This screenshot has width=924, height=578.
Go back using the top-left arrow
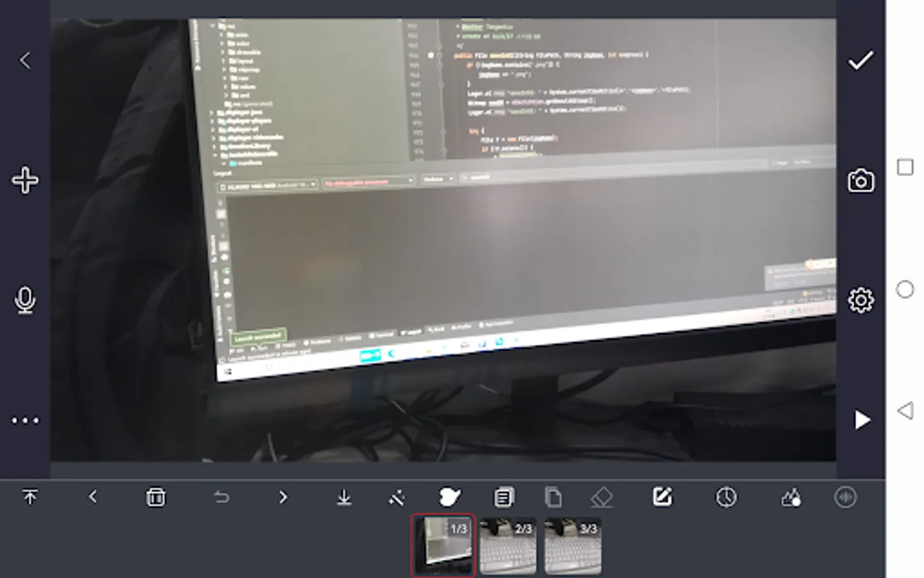[25, 60]
